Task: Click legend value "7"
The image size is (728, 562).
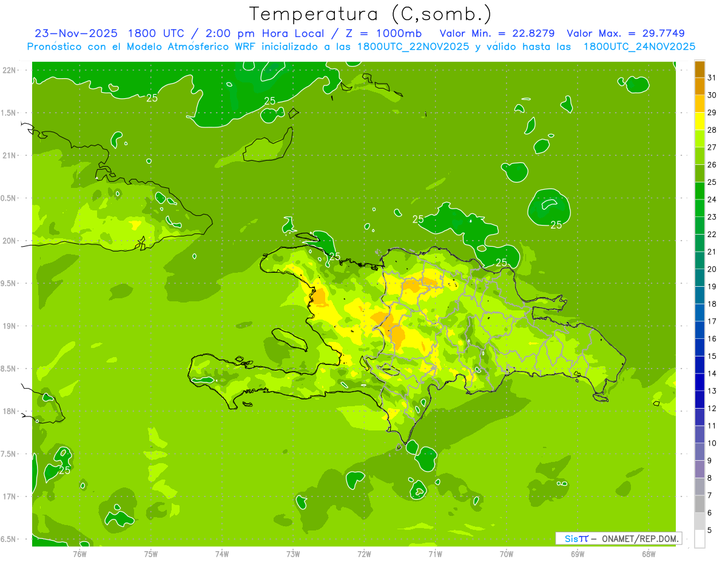Action: pyautogui.click(x=710, y=495)
